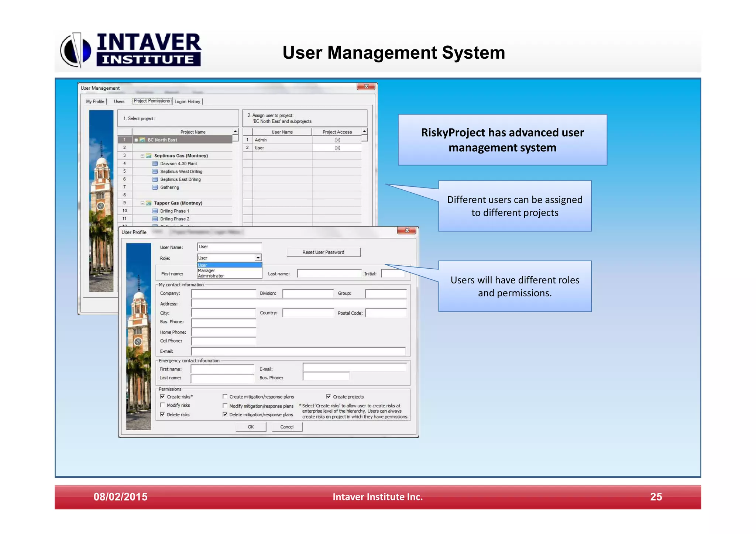Click the Home Phone input field
Screen dimensions: 756x534
tap(223, 332)
